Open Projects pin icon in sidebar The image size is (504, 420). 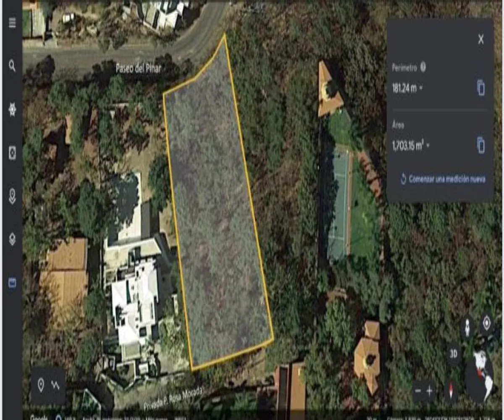click(x=12, y=196)
